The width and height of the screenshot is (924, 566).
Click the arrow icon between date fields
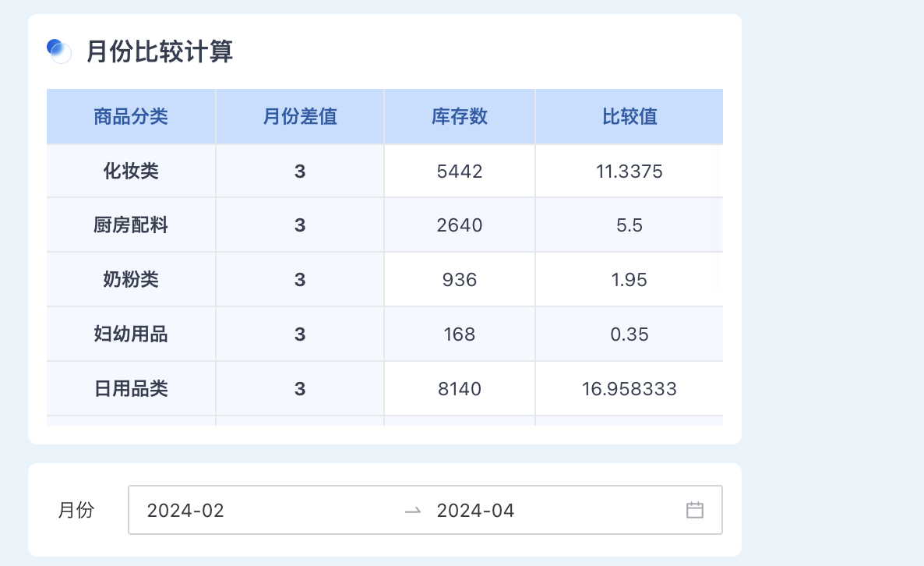coord(414,509)
